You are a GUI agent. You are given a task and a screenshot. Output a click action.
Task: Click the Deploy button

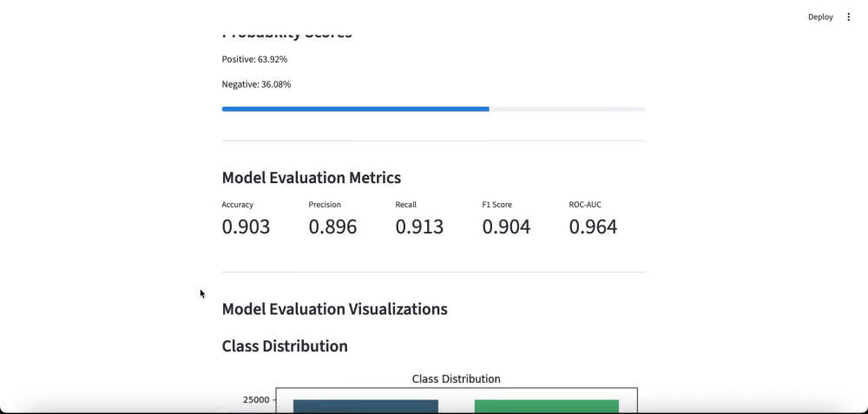click(x=820, y=17)
